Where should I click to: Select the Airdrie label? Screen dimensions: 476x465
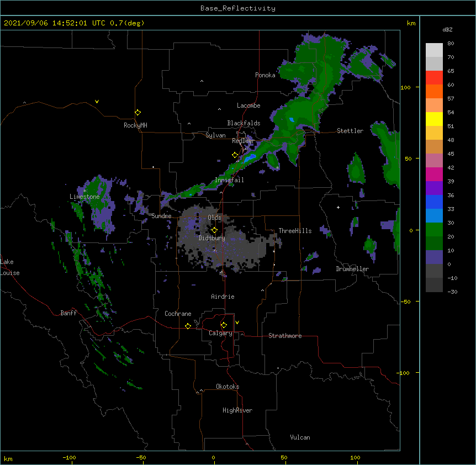[x=223, y=297]
